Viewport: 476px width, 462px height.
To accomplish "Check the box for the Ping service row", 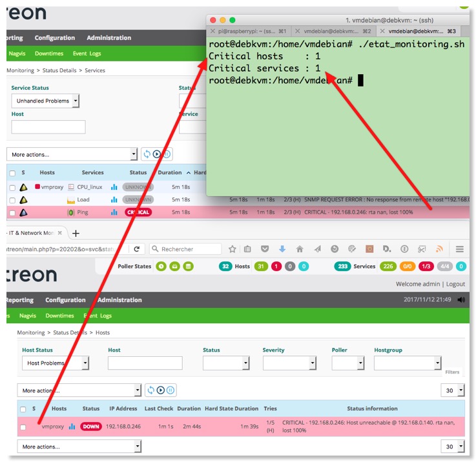I will pyautogui.click(x=12, y=212).
